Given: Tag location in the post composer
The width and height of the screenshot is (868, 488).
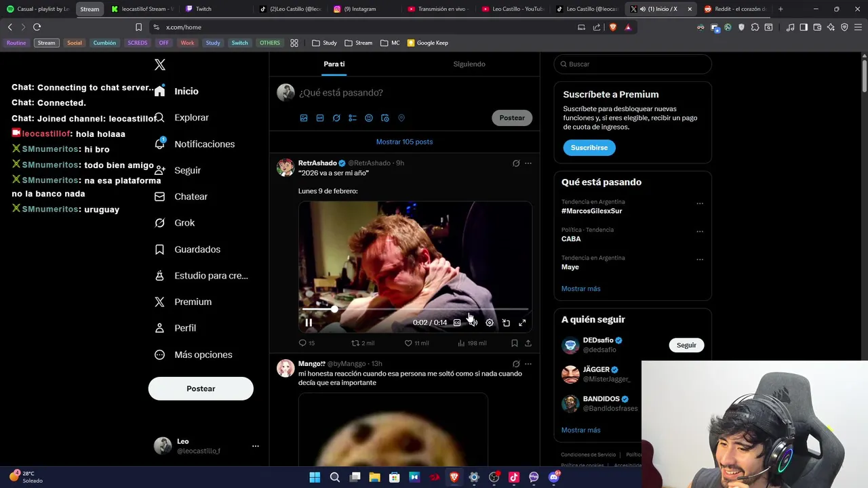Looking at the screenshot, I should 401,118.
